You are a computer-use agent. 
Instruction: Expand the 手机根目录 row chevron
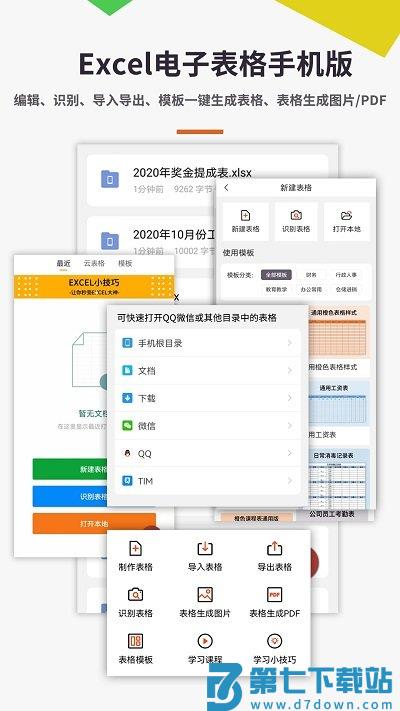290,343
